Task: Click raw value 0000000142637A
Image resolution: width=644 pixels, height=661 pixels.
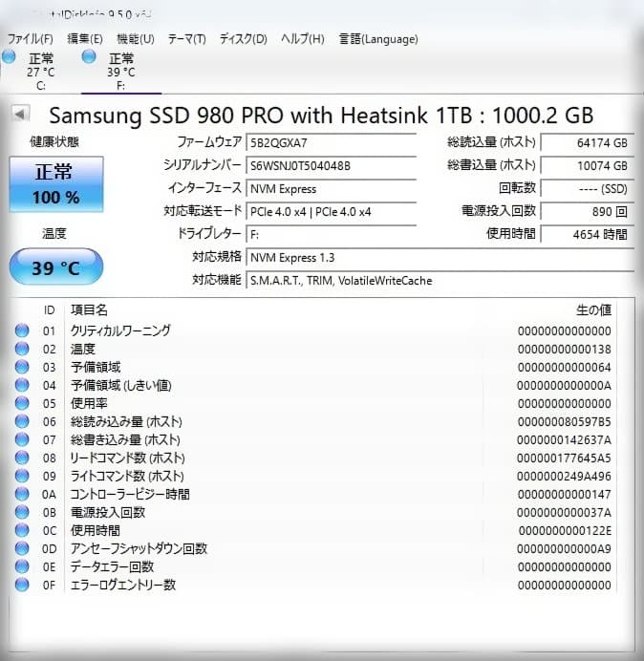Action: click(565, 439)
